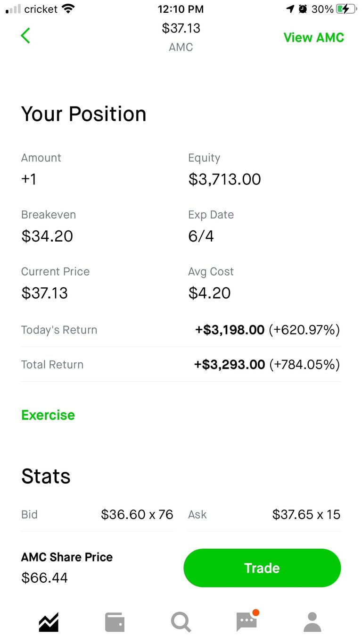362x644 pixels.
Task: Tap the AMC Share Price label
Action: pos(67,557)
